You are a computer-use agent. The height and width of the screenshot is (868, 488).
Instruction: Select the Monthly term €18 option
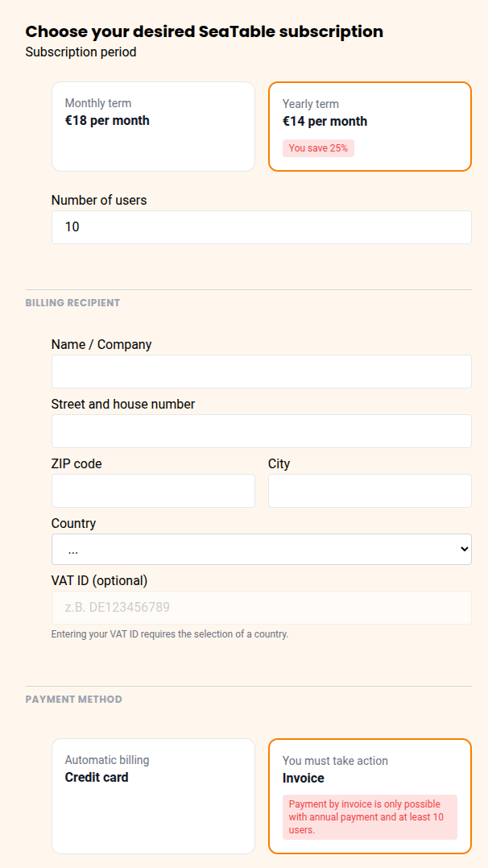(x=153, y=127)
